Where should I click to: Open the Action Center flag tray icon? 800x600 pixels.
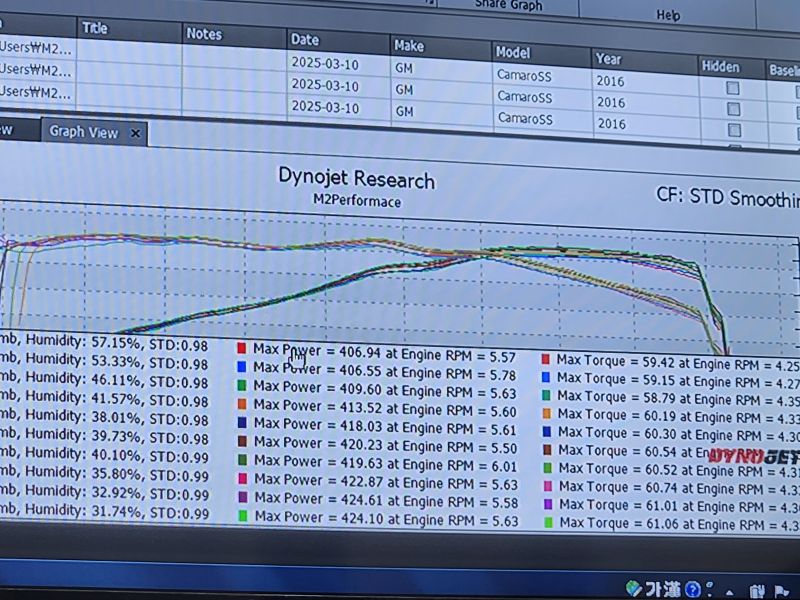782,592
